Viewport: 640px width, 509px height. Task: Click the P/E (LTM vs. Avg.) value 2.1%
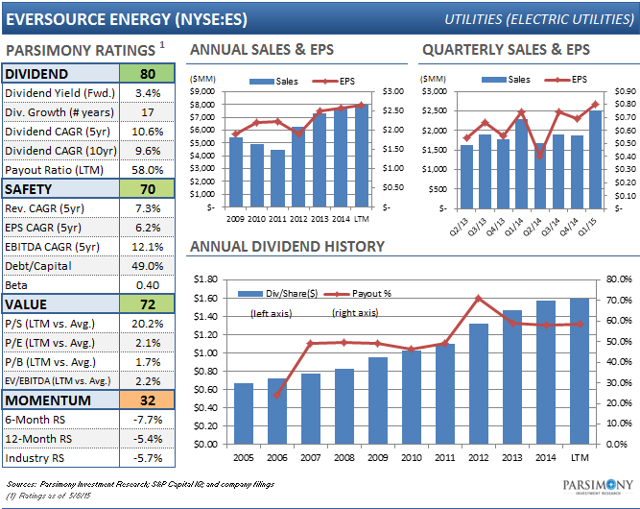point(147,343)
